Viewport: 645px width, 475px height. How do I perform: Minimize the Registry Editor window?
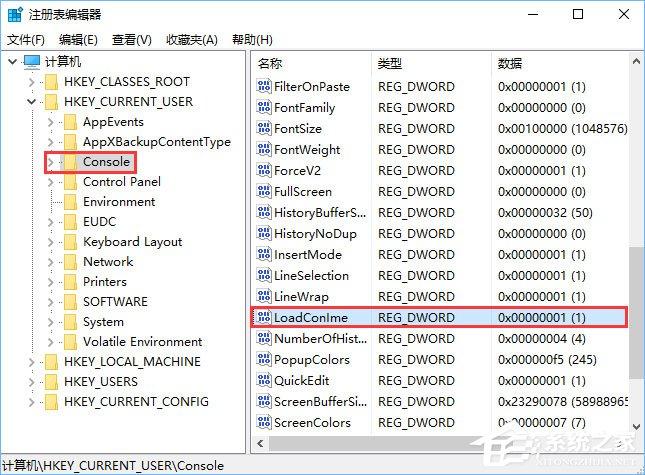click(533, 14)
